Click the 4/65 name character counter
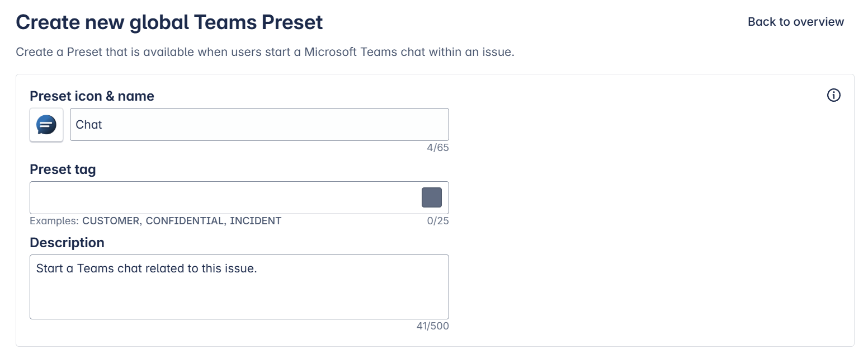This screenshot has height=363, width=868. 437,148
